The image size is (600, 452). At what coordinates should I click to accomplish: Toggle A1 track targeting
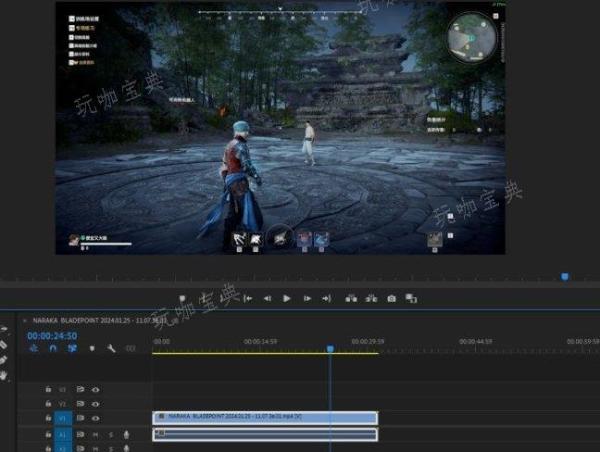pyautogui.click(x=63, y=435)
